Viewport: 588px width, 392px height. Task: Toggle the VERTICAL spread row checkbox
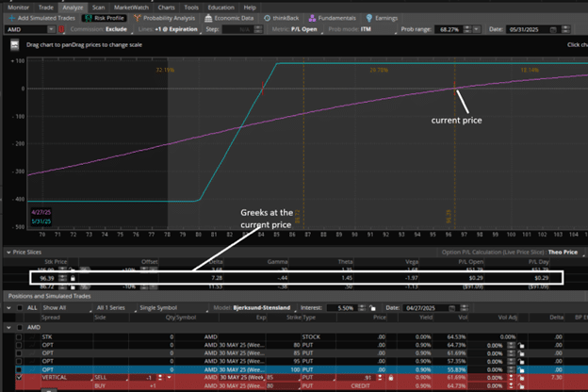20,377
